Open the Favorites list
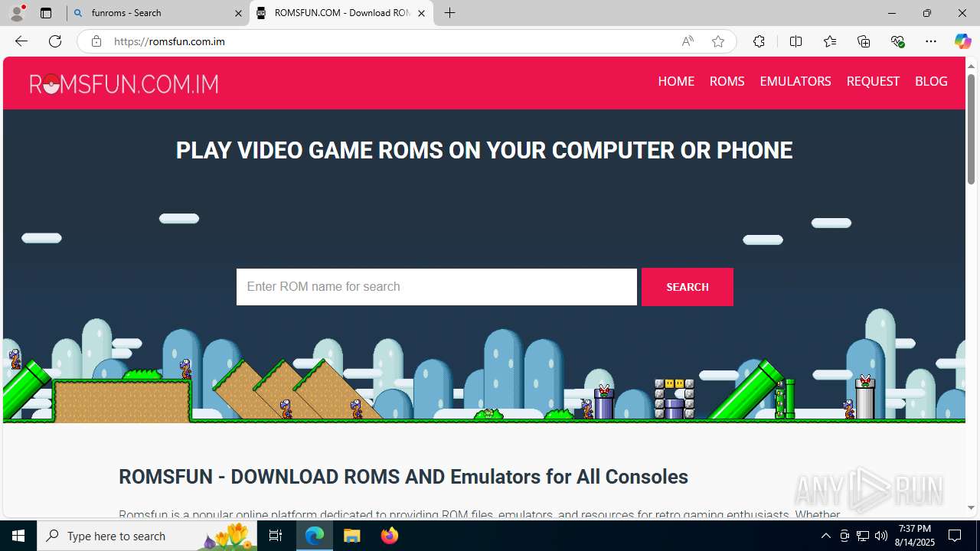This screenshot has height=551, width=980. 830,41
